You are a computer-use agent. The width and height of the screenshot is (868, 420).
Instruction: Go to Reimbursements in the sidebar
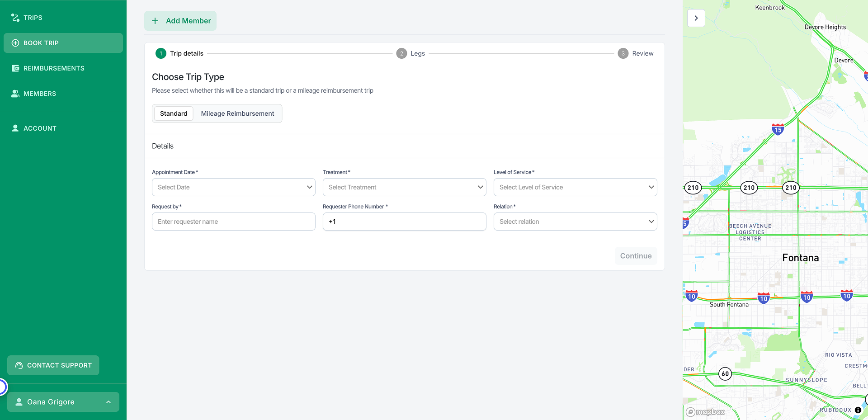pyautogui.click(x=63, y=68)
